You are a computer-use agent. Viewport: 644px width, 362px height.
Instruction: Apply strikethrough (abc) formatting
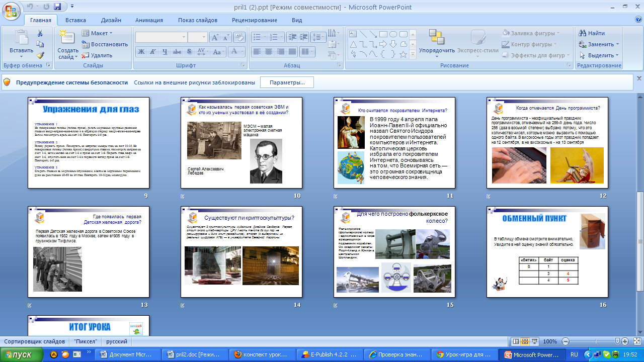[x=177, y=51]
